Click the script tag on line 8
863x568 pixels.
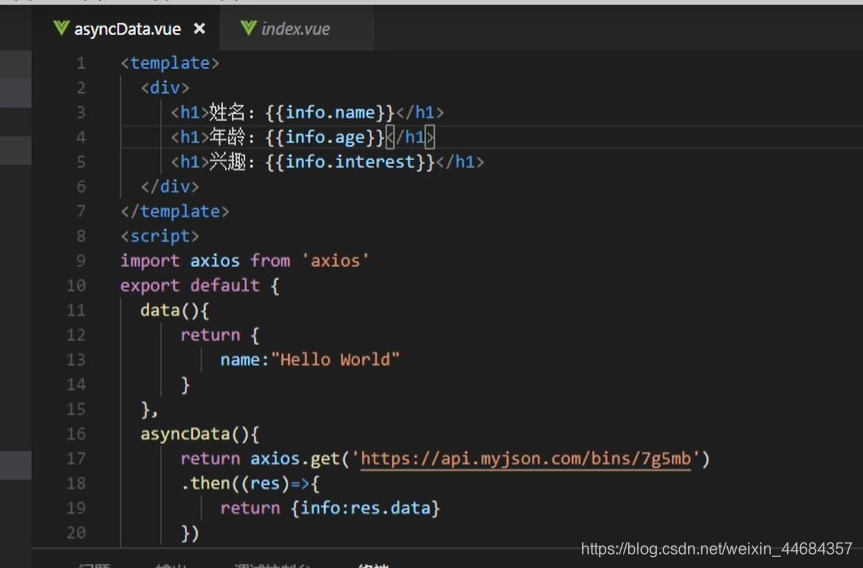[x=160, y=236]
